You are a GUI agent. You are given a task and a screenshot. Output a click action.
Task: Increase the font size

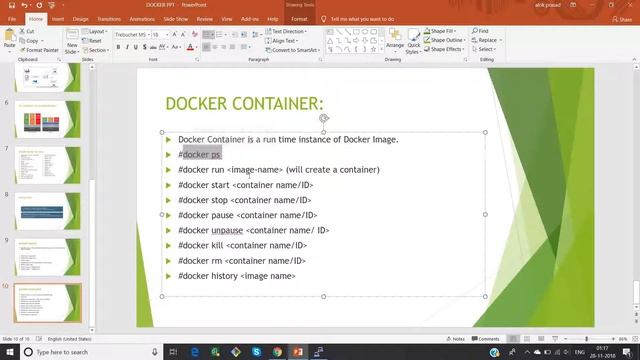pyautogui.click(x=175, y=35)
